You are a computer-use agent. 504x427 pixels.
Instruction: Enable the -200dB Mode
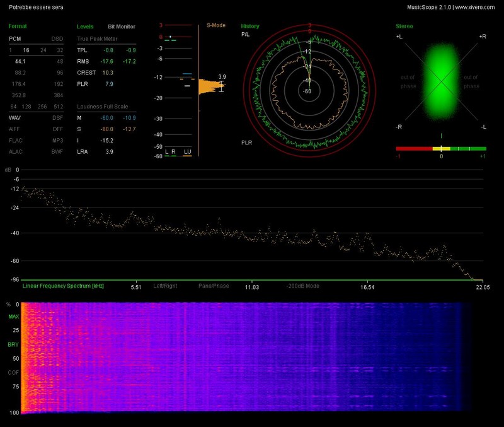(303, 286)
